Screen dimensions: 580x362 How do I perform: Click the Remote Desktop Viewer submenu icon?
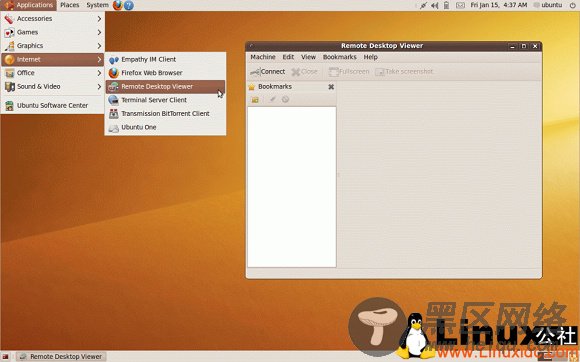point(114,87)
